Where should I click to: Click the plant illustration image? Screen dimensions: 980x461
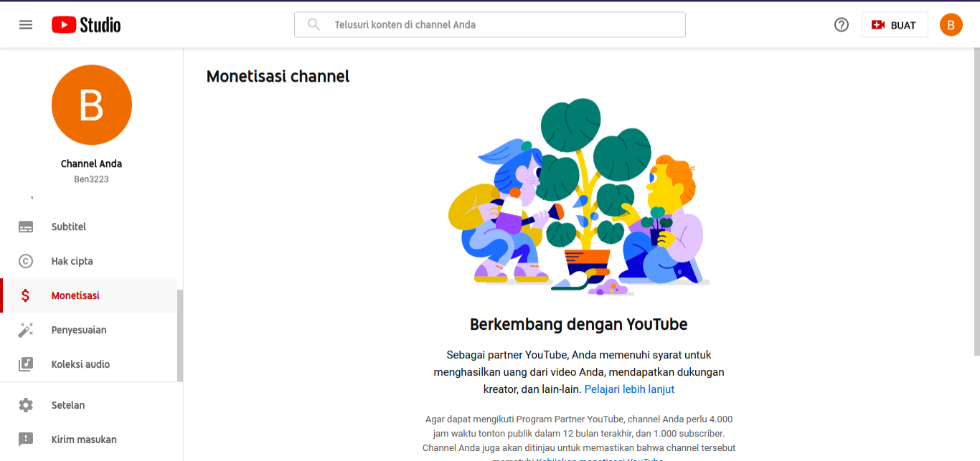(x=578, y=198)
